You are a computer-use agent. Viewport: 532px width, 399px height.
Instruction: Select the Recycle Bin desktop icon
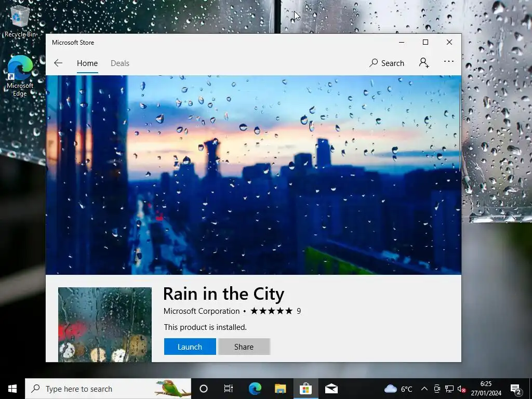[20, 21]
